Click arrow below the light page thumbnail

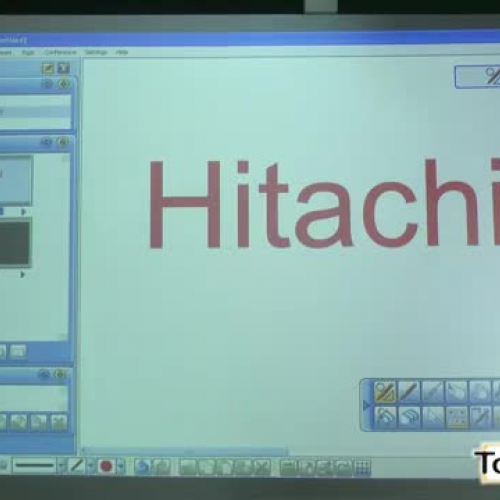tap(23, 212)
